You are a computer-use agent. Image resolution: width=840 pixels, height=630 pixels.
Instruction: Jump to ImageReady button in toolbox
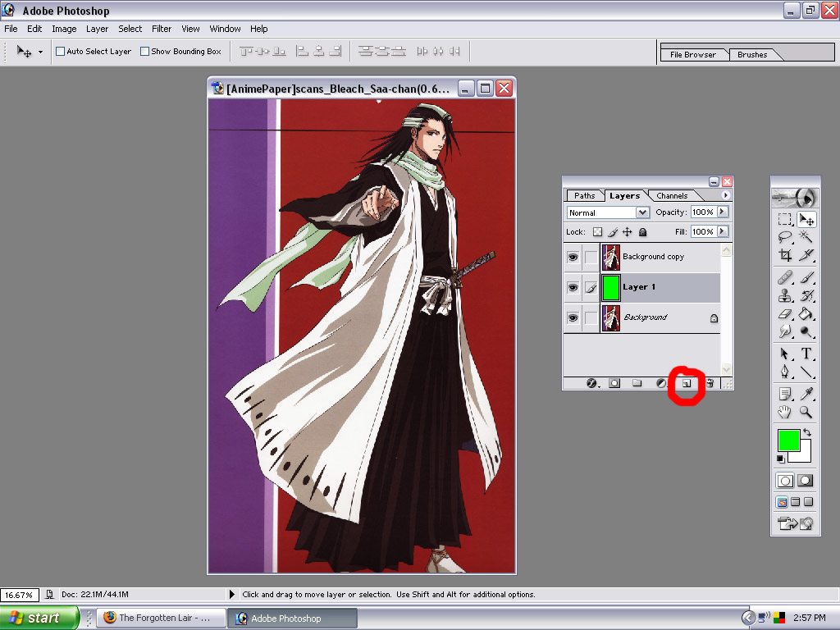pyautogui.click(x=796, y=523)
